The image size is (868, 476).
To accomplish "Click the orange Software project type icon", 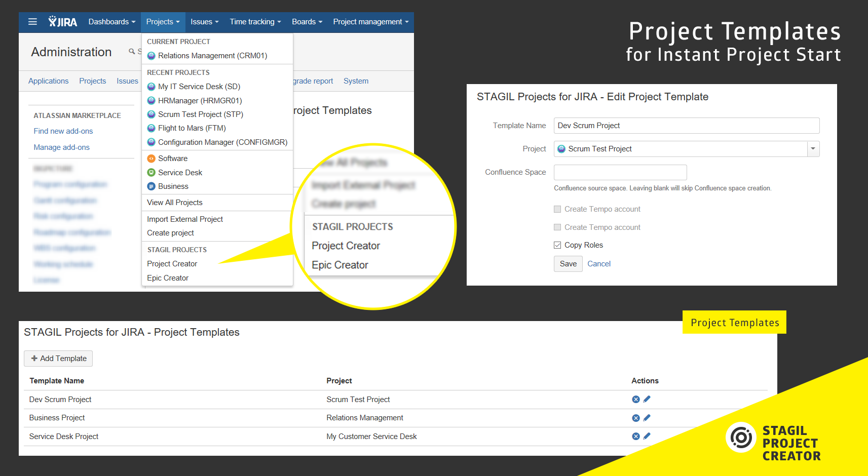I will (151, 158).
